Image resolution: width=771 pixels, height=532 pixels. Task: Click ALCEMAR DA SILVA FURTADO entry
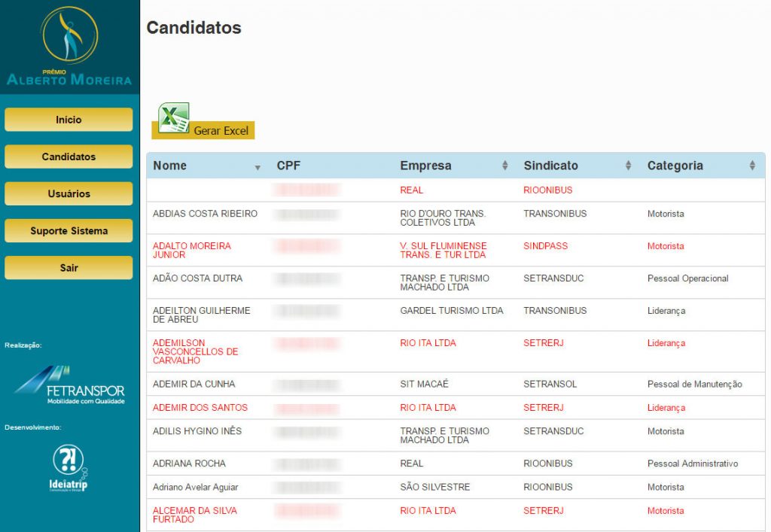pos(194,515)
